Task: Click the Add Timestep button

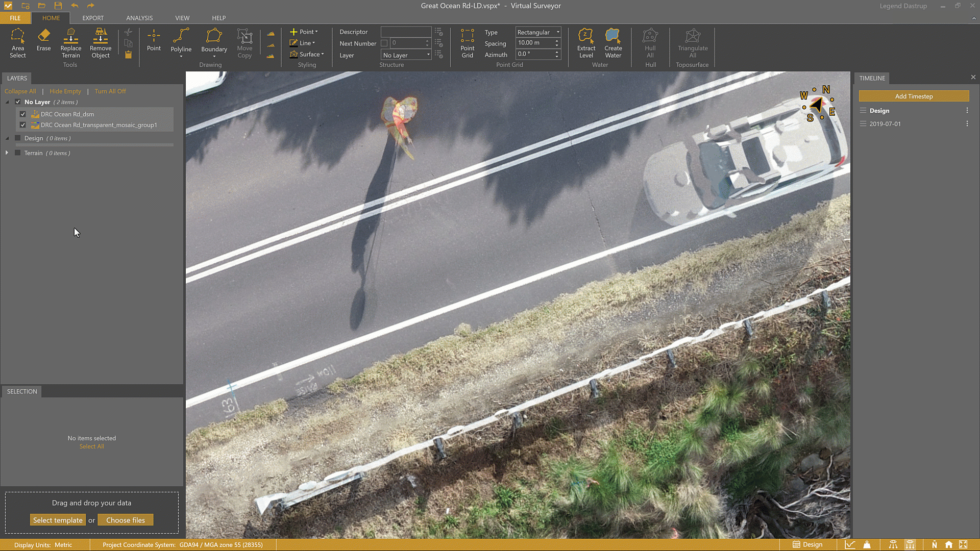Action: [x=913, y=96]
